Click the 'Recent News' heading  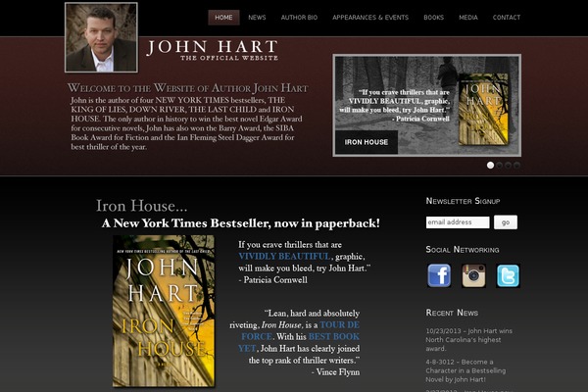(452, 313)
